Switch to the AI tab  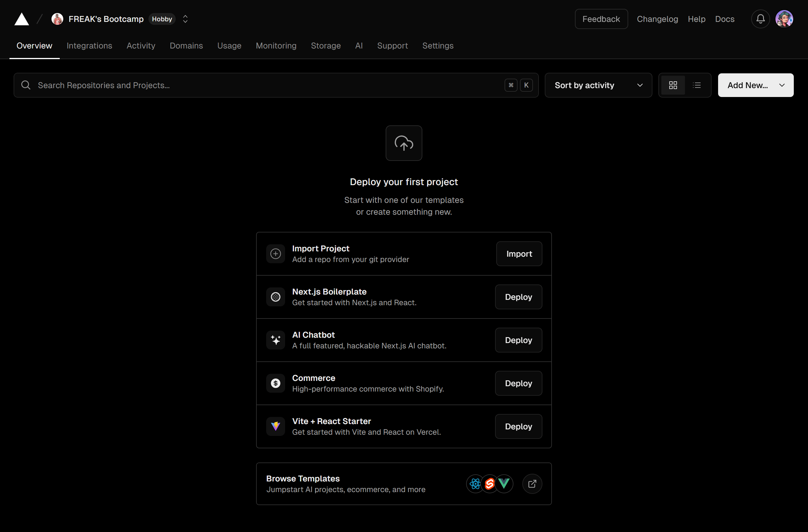coord(359,46)
